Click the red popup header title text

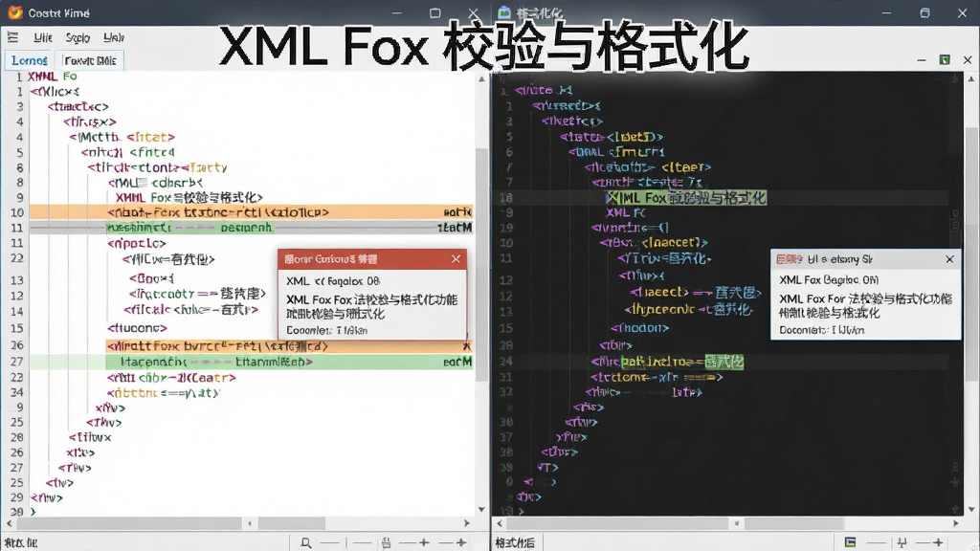[x=330, y=258]
